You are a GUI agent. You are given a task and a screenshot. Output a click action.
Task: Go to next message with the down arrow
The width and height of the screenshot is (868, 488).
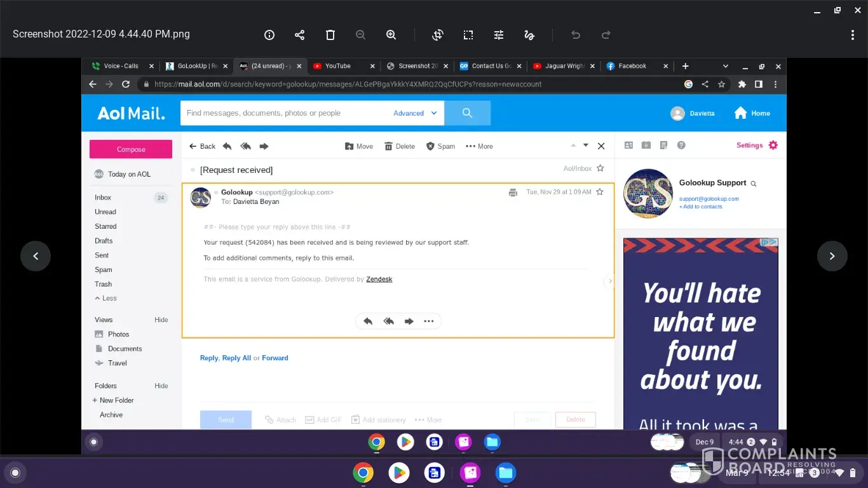point(586,146)
